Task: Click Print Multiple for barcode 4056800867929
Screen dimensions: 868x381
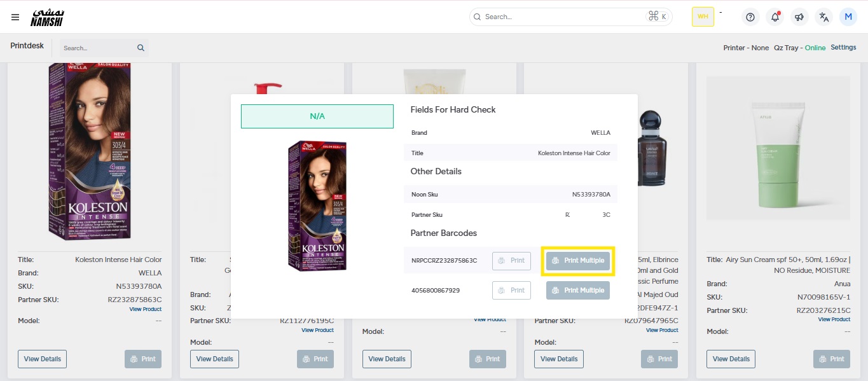Action: pos(577,290)
